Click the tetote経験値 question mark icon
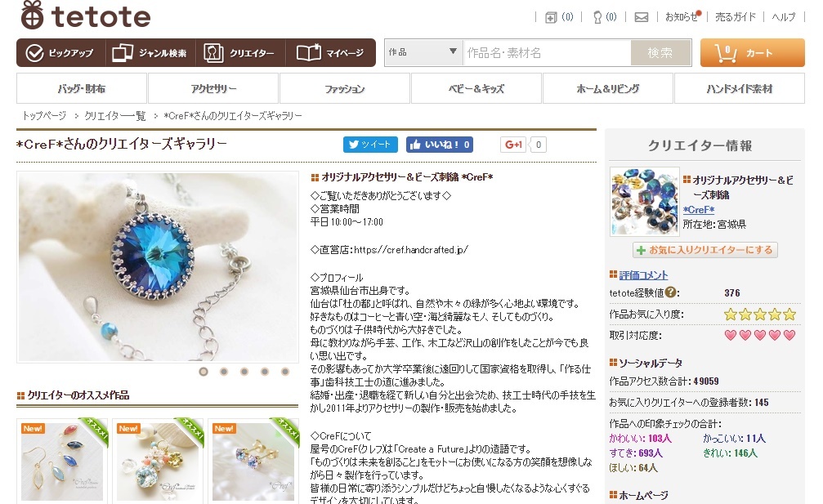Image resolution: width=823 pixels, height=504 pixels. pos(670,292)
